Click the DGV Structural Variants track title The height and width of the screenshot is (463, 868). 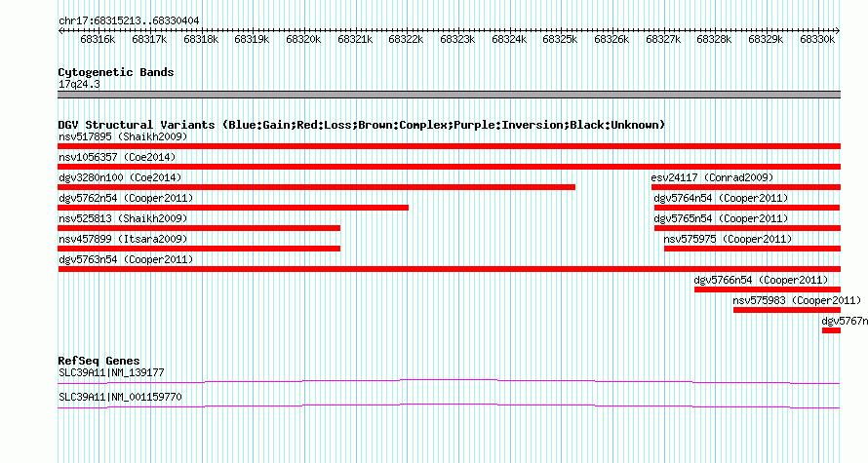[x=362, y=125]
